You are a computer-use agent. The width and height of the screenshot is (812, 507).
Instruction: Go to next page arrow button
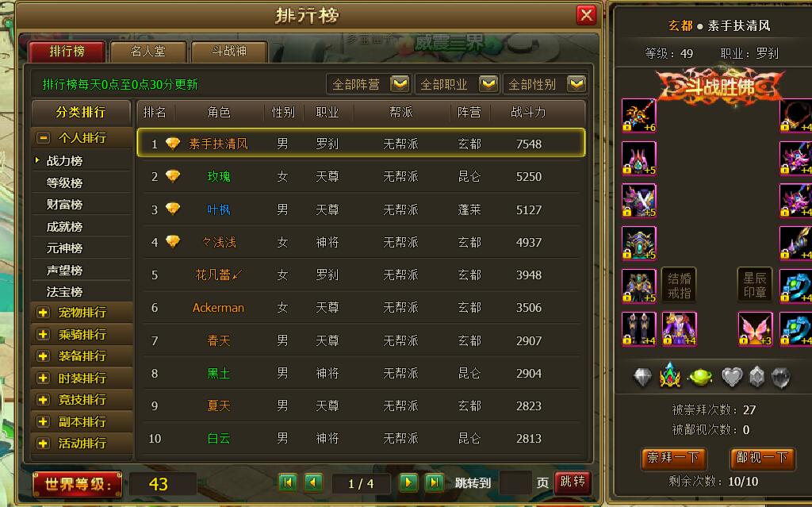(x=408, y=482)
